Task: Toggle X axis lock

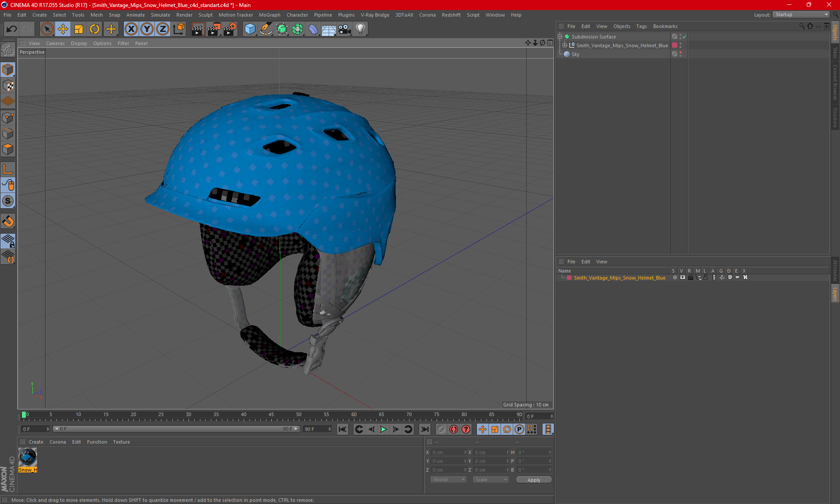Action: 131,29
